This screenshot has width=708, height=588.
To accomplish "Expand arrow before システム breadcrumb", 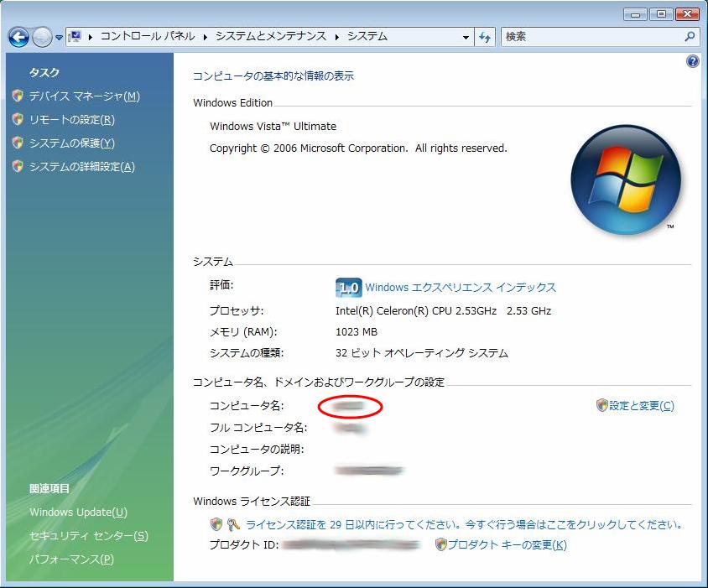I will [x=337, y=37].
